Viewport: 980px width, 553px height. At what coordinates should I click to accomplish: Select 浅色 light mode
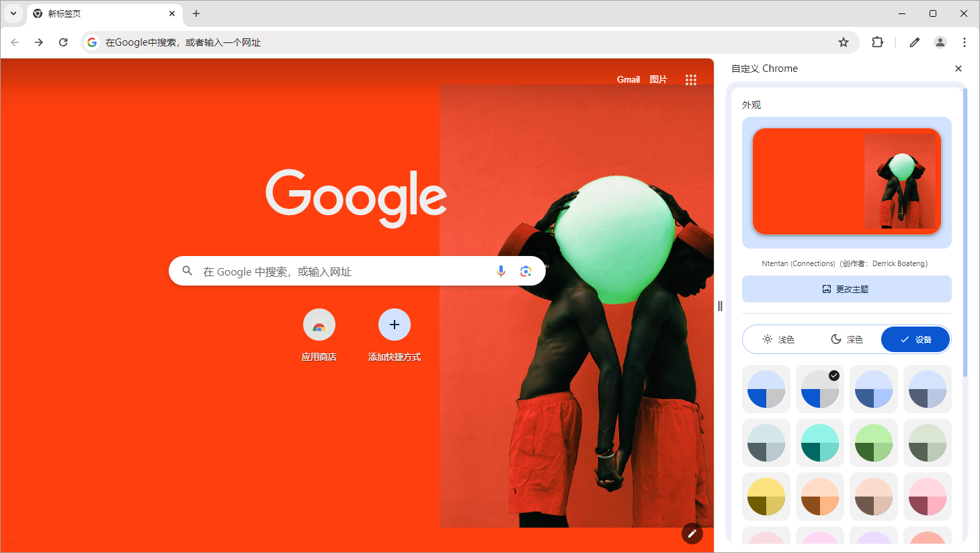[778, 339]
